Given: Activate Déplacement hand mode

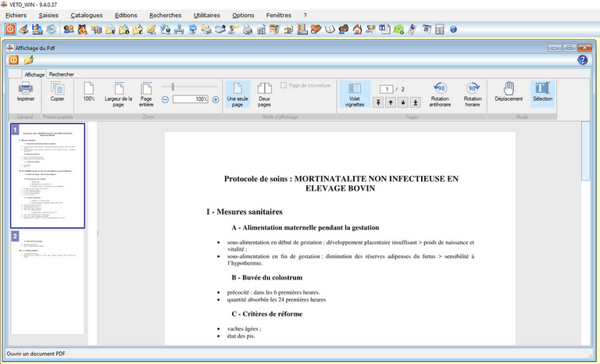Looking at the screenshot, I should click(509, 92).
